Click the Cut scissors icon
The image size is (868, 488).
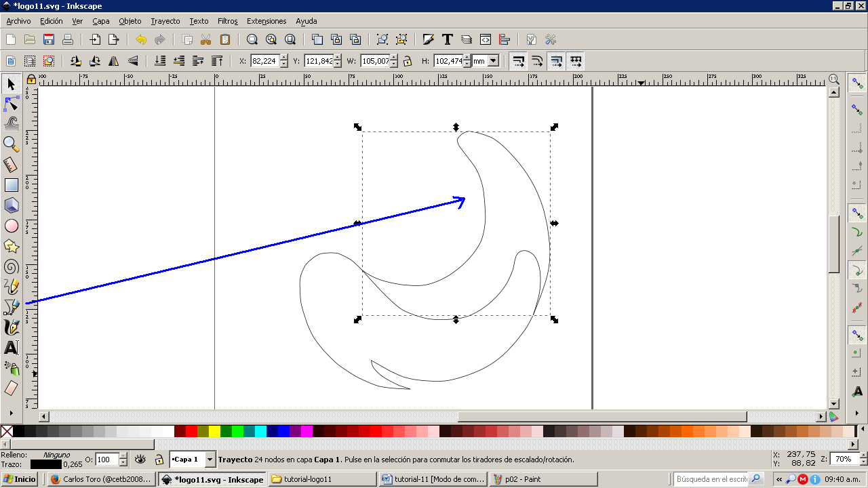pos(206,39)
